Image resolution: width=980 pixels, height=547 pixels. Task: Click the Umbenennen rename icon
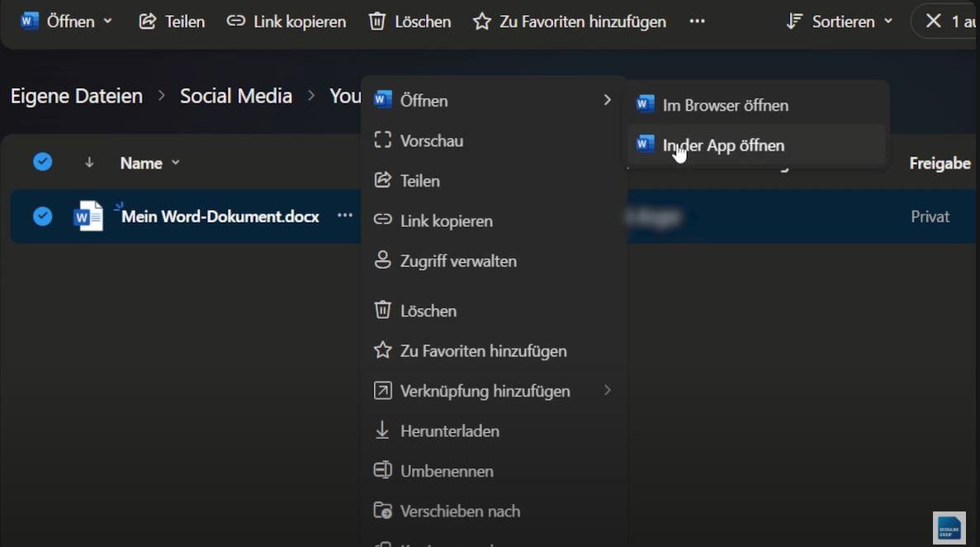click(382, 470)
